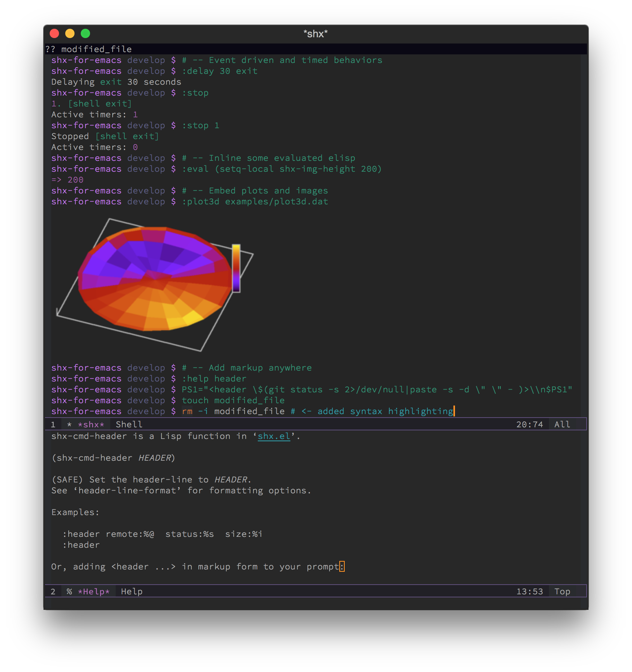Click the 'rm -i modified_file' command
Screen dimensions: 632x672
coord(233,411)
